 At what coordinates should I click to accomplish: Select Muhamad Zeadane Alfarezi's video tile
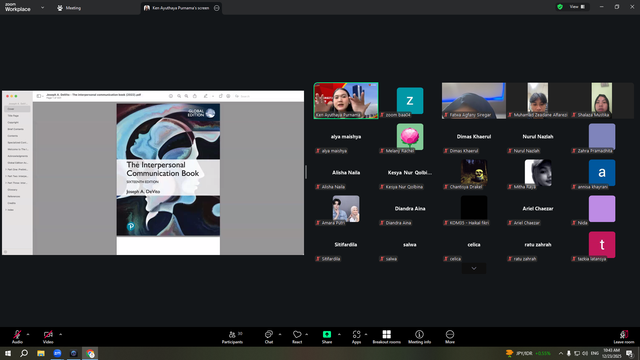(538, 100)
